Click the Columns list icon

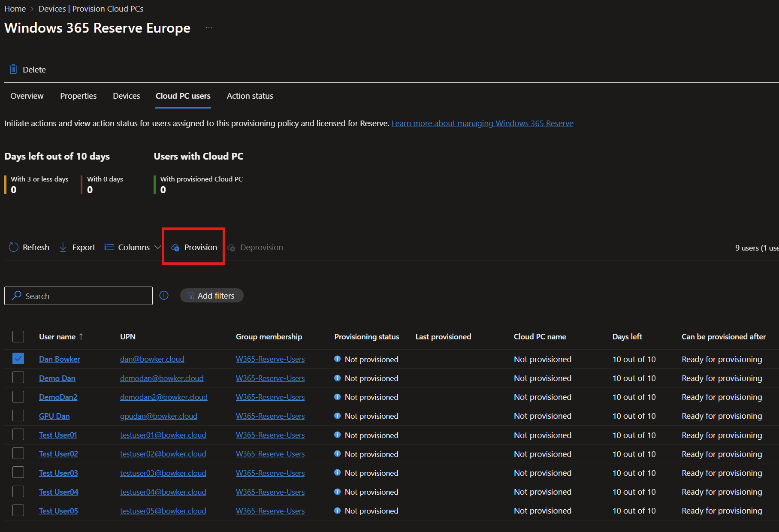109,247
